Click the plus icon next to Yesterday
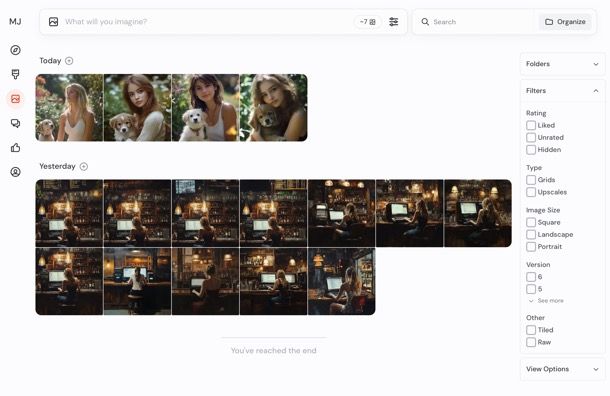This screenshot has width=610, height=396. [84, 166]
